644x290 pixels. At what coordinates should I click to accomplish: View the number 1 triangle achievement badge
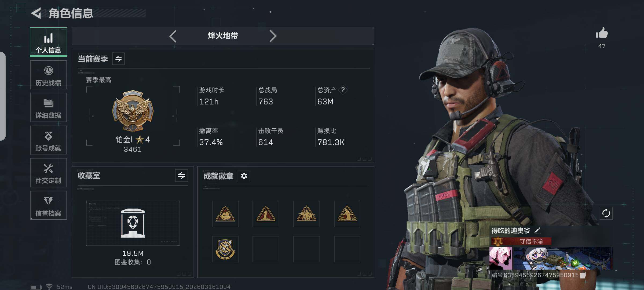266,214
